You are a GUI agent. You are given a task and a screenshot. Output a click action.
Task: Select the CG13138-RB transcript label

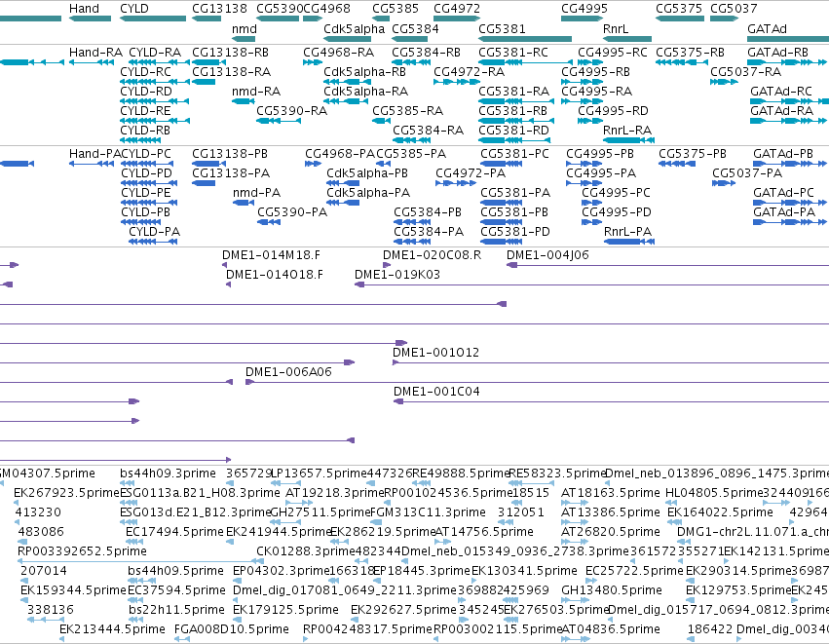[x=231, y=53]
